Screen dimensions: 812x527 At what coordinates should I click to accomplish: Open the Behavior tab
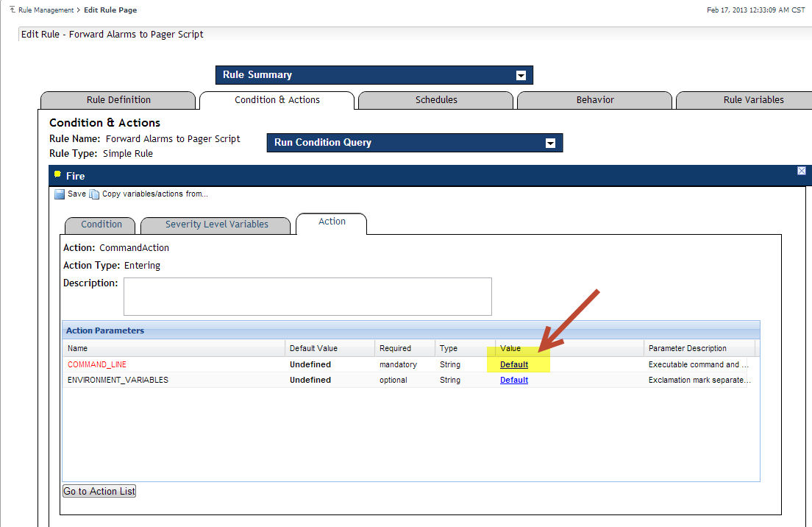click(x=595, y=100)
